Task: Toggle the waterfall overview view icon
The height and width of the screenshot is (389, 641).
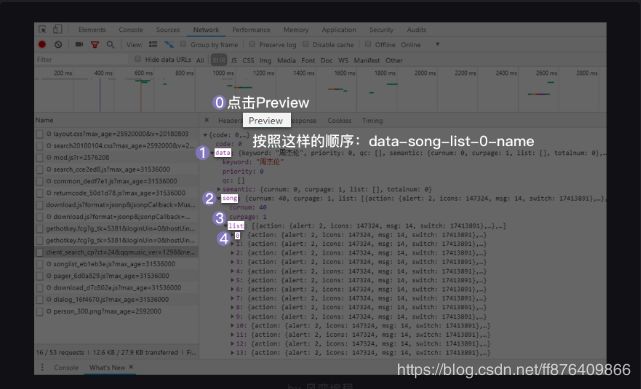Action: [x=169, y=44]
